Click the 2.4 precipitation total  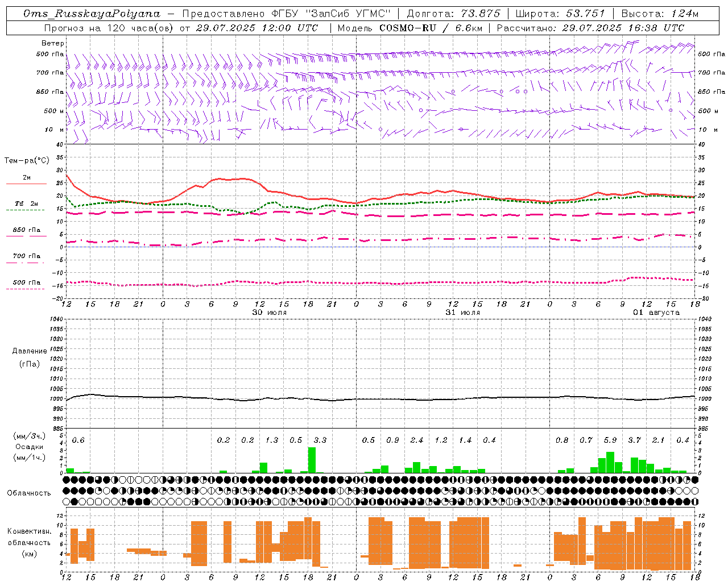point(417,440)
